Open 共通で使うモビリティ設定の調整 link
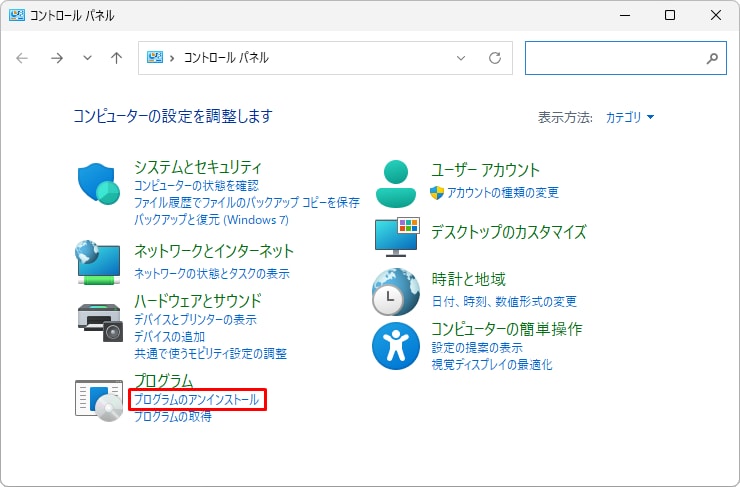The width and height of the screenshot is (740, 487). point(210,353)
